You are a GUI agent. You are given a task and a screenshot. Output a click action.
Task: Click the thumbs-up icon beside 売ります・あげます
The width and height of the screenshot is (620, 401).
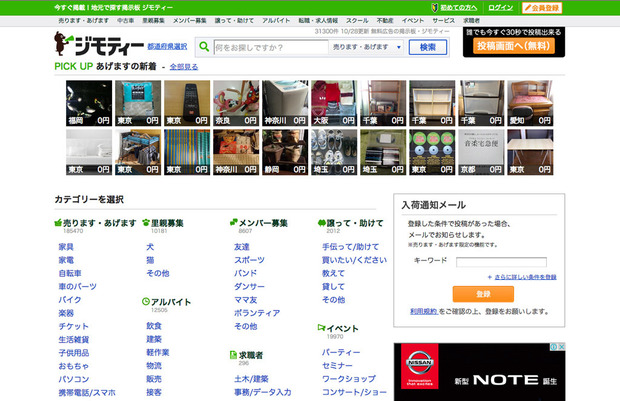coord(58,223)
